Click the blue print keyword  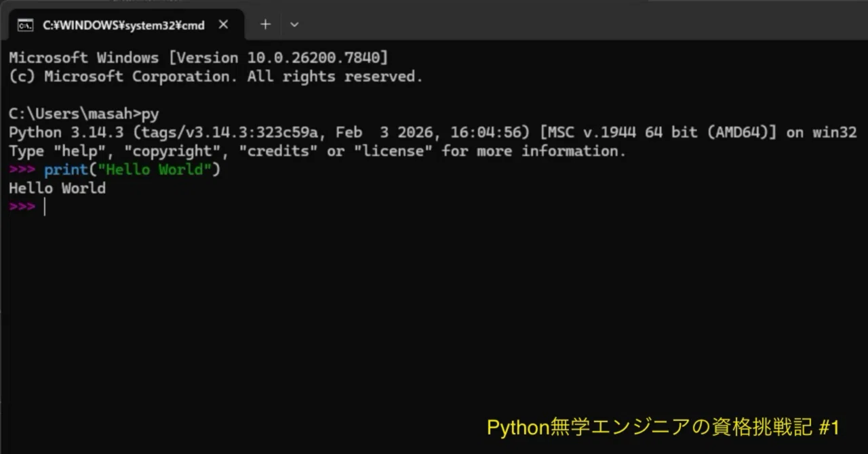tap(66, 169)
